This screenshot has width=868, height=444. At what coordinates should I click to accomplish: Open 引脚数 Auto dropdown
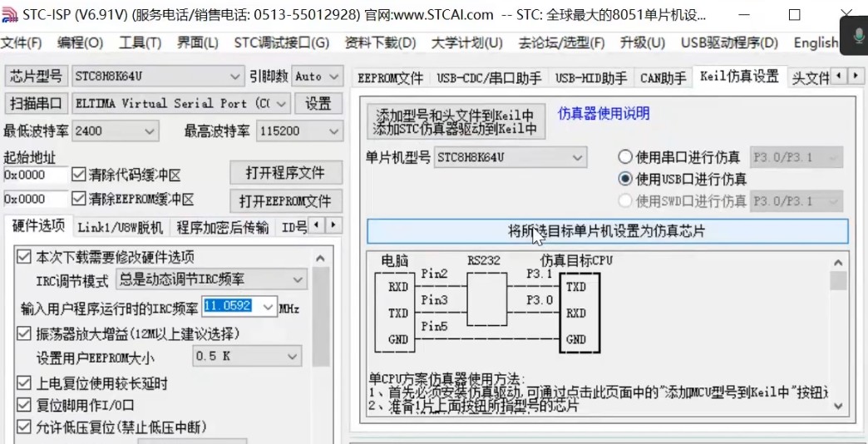318,76
